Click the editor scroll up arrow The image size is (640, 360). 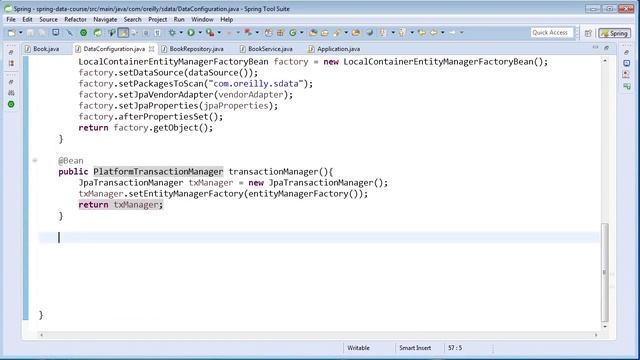point(604,60)
